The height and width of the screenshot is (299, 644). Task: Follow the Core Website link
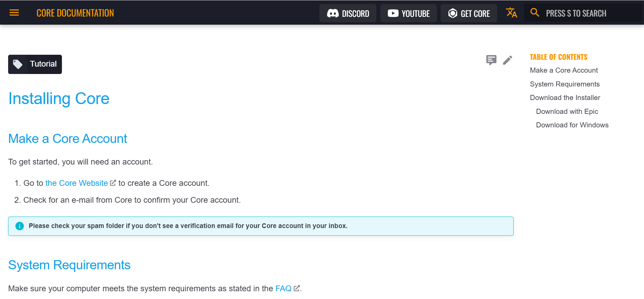pyautogui.click(x=77, y=183)
